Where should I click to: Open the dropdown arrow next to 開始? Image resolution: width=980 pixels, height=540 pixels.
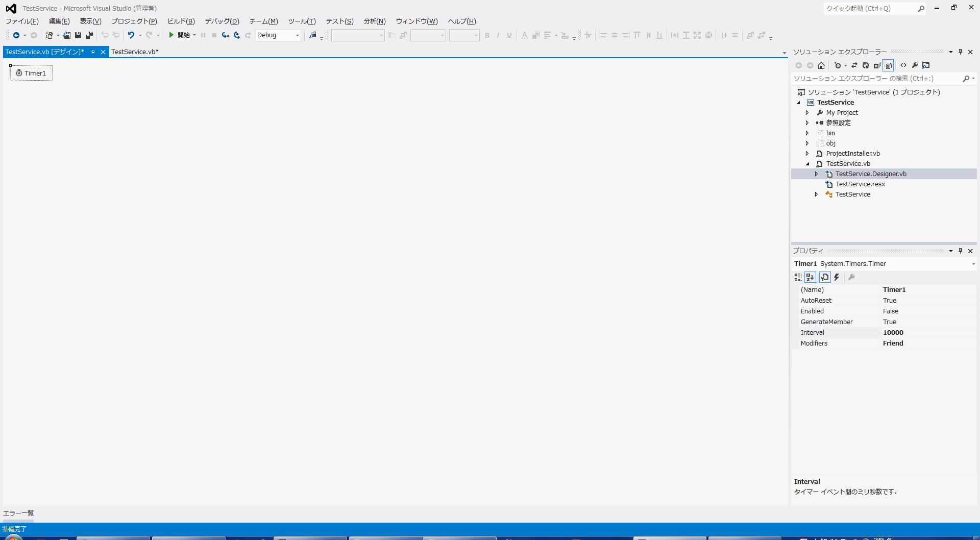click(194, 36)
